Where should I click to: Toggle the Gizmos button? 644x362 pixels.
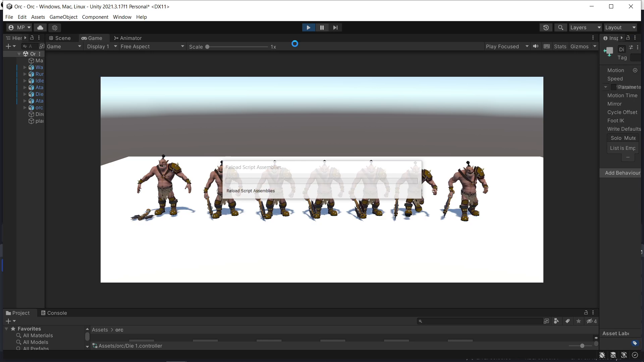pos(579,46)
